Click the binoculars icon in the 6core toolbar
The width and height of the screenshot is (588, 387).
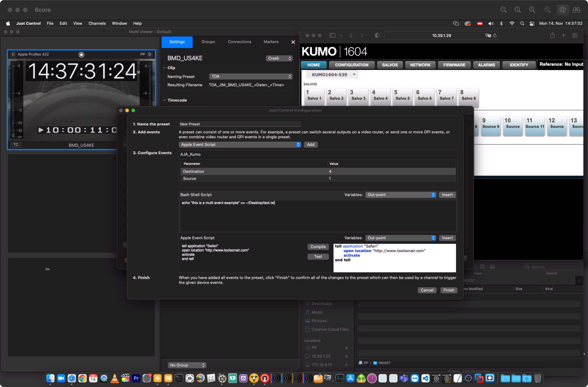click(576, 10)
